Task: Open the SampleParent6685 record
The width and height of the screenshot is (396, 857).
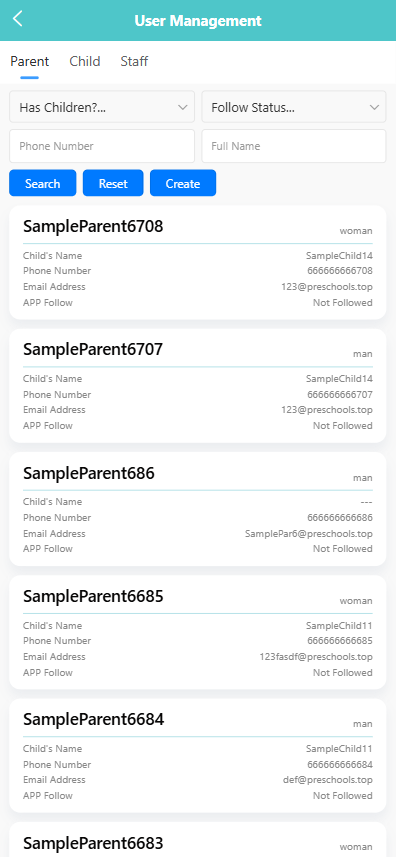Action: [198, 632]
